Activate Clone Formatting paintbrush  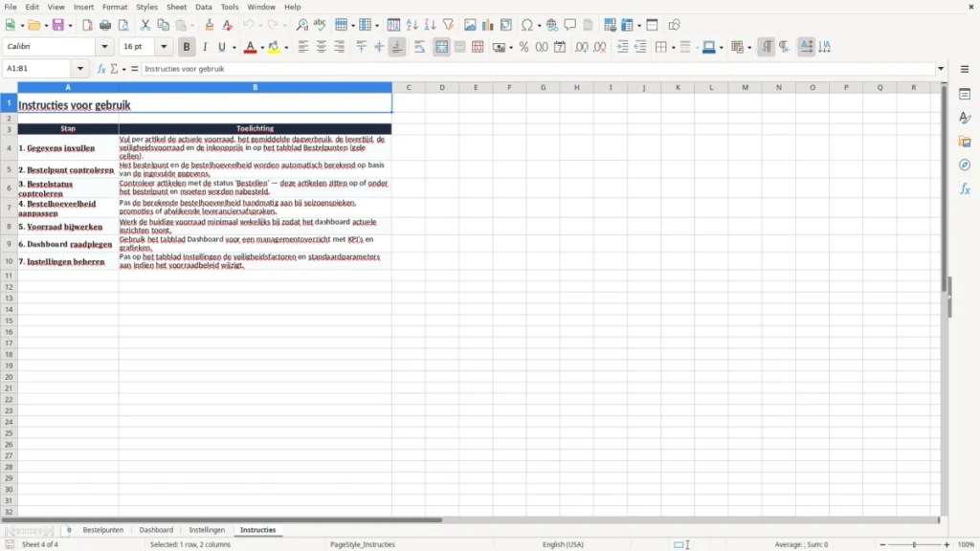coord(210,25)
